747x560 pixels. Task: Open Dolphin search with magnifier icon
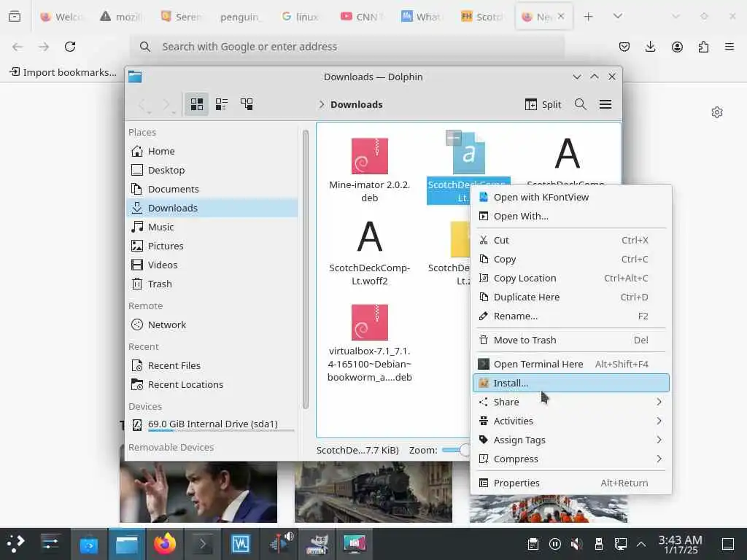(x=580, y=104)
